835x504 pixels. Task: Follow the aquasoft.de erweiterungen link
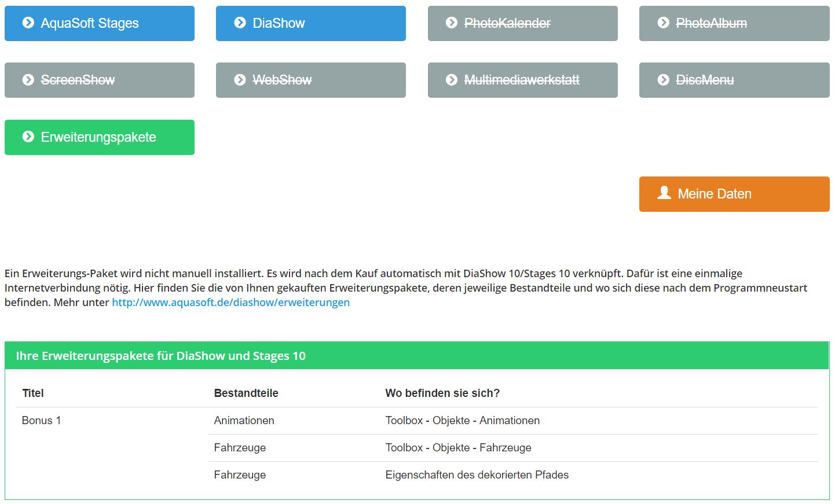pos(230,302)
